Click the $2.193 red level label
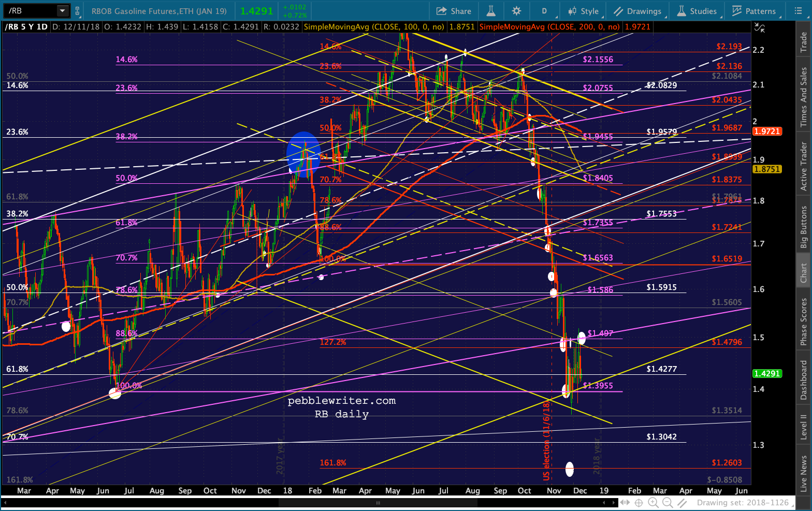Viewport: 812px width, 511px height. tap(729, 47)
